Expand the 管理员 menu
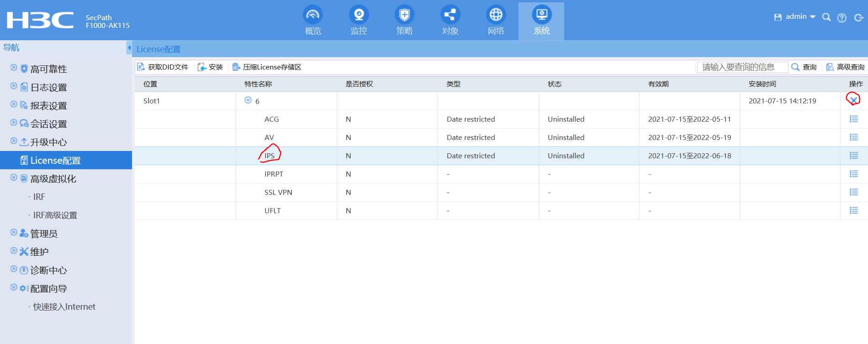The height and width of the screenshot is (344, 868). pos(14,232)
